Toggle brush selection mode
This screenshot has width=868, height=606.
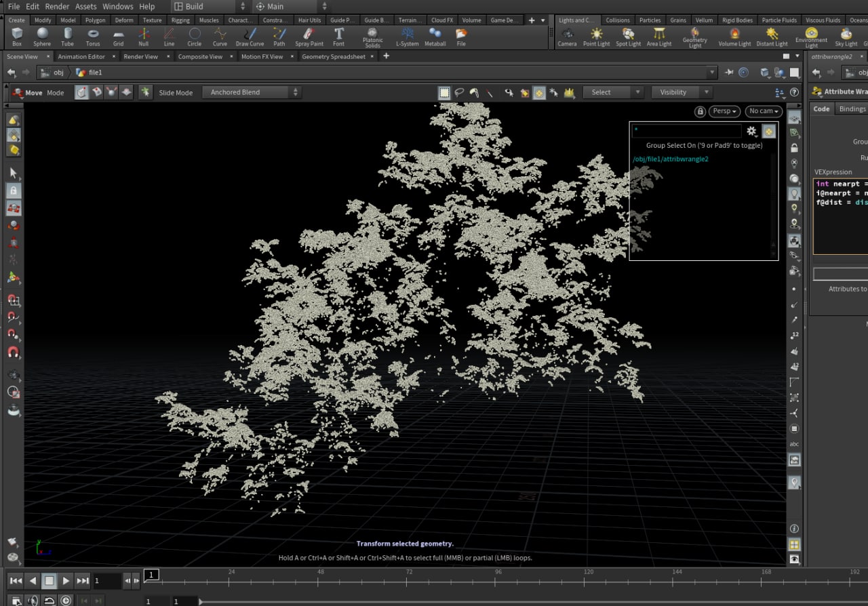point(475,93)
